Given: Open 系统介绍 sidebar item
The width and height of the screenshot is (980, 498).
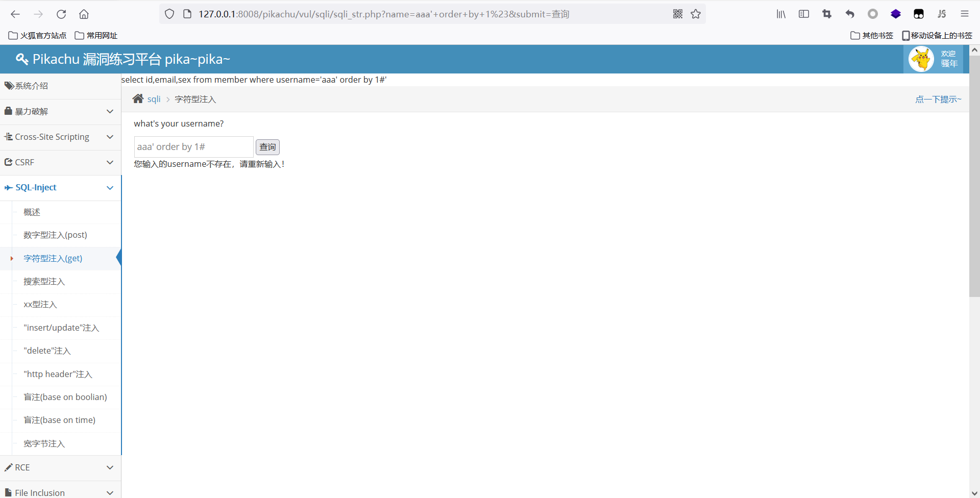Looking at the screenshot, I should point(60,86).
